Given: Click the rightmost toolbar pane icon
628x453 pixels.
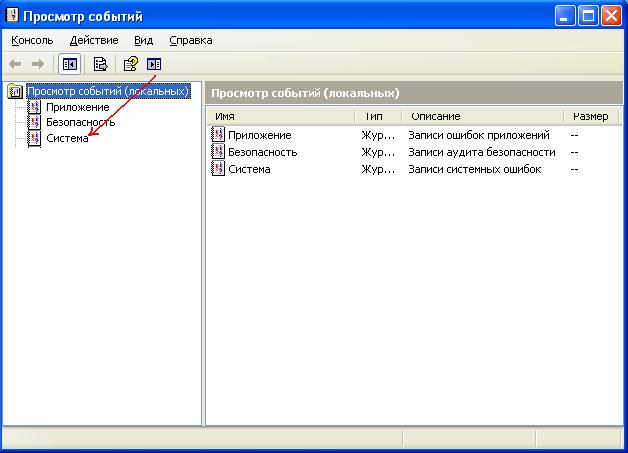Looking at the screenshot, I should [x=153, y=64].
